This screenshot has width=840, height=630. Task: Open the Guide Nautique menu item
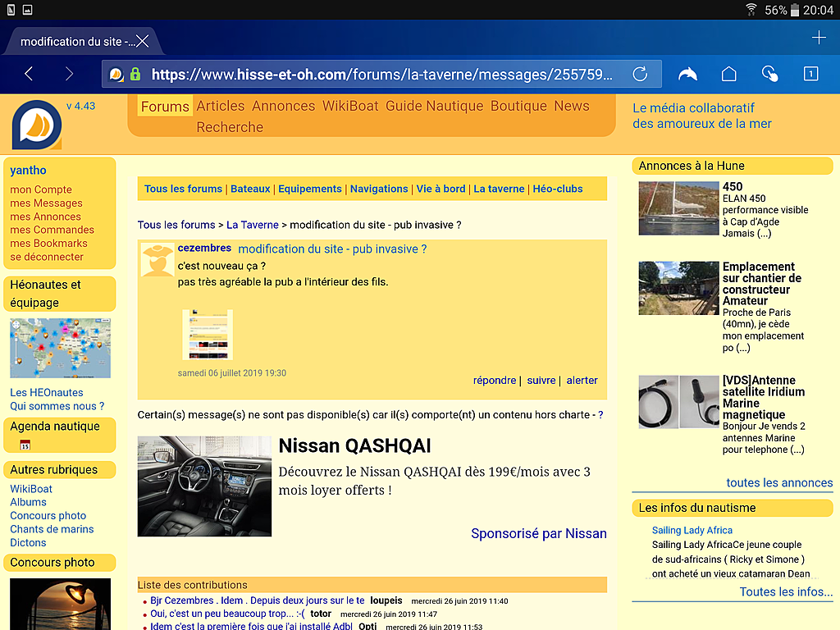point(435,106)
